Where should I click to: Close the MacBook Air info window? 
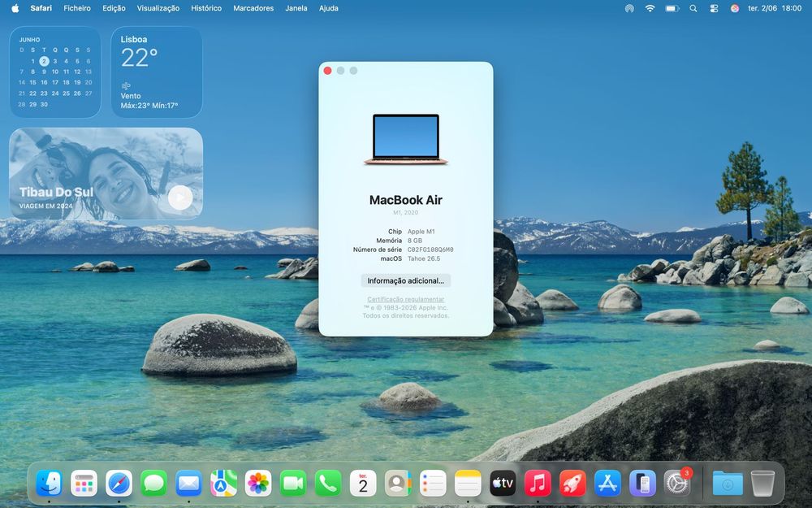[327, 71]
